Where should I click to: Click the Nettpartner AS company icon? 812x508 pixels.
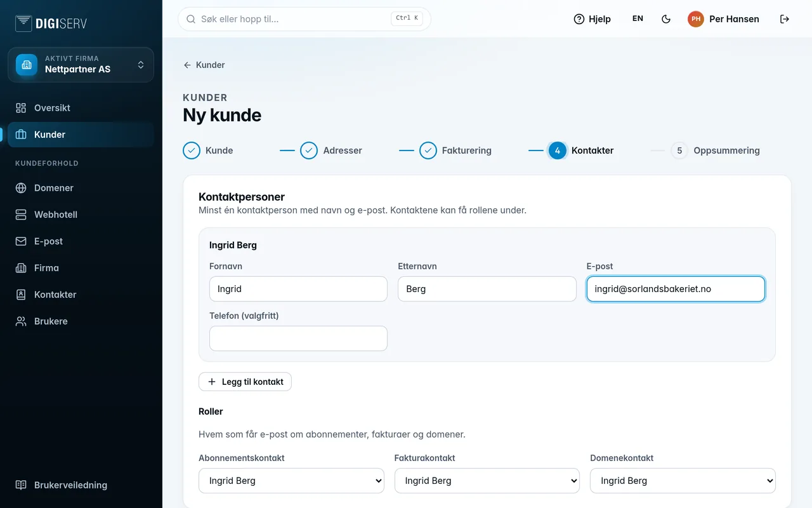tap(27, 65)
